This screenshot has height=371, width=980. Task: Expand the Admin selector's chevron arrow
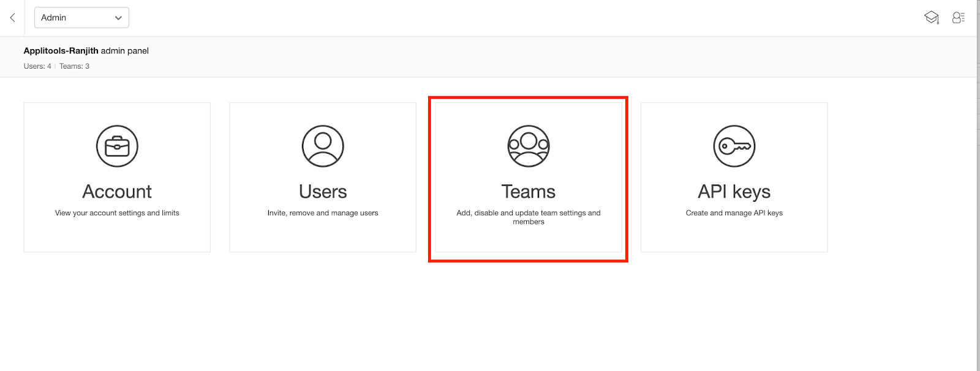(118, 18)
